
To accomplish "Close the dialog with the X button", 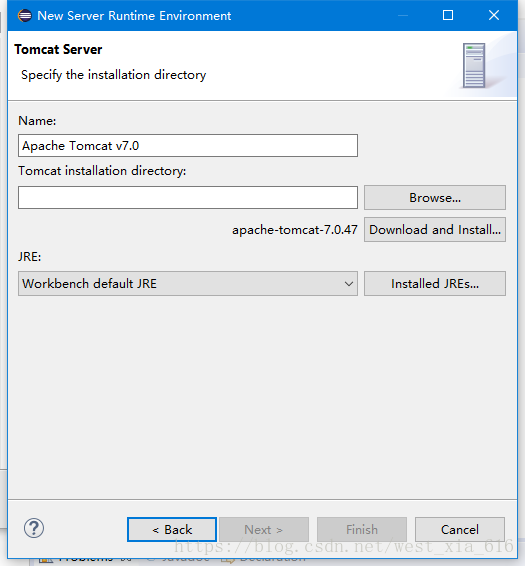I will (x=494, y=15).
